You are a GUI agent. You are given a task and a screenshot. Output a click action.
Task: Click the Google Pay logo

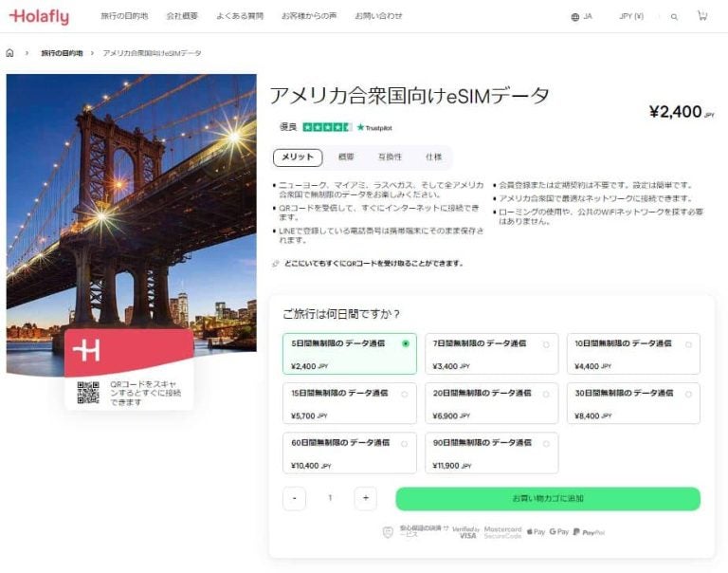[559, 531]
